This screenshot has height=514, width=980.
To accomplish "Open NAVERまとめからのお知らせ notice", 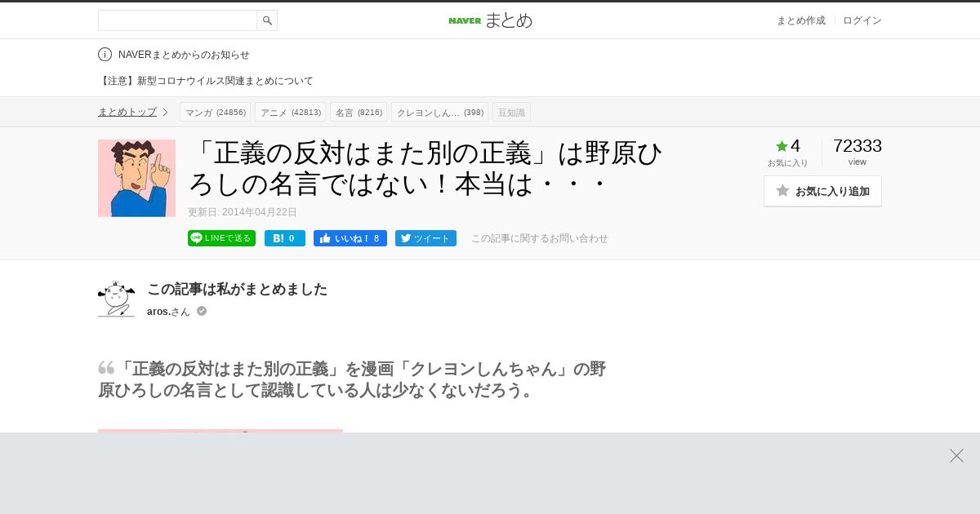I will click(x=184, y=55).
